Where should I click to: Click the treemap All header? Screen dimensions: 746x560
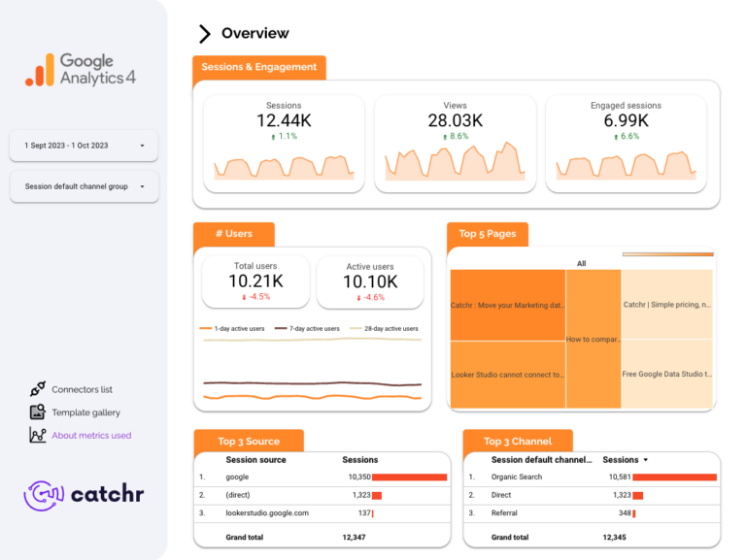coord(582,263)
